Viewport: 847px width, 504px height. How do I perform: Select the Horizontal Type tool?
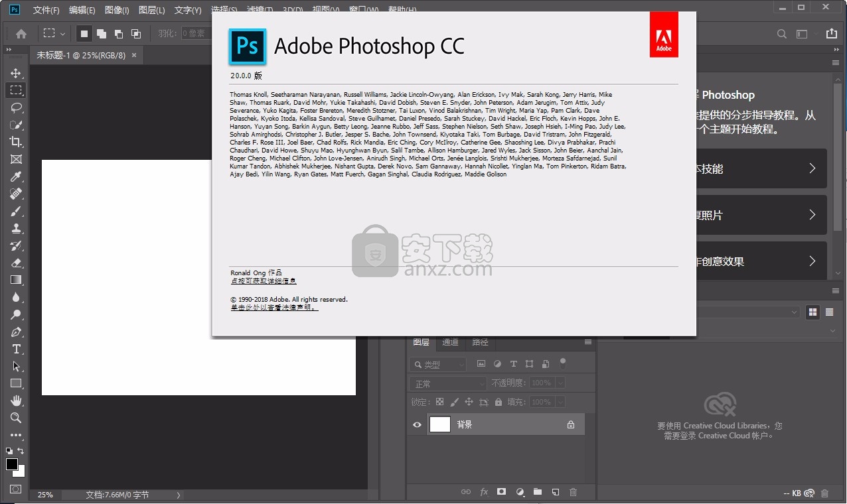coord(16,349)
